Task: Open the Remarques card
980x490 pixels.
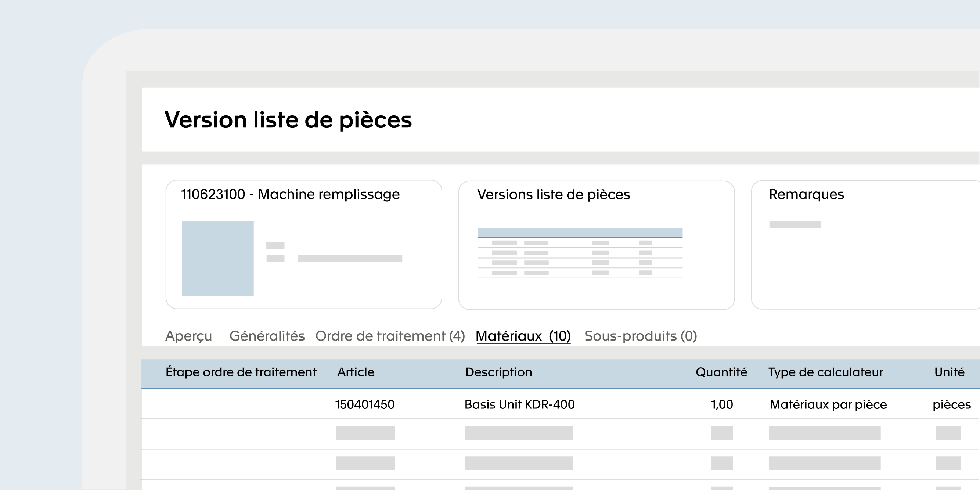Action: [x=866, y=245]
